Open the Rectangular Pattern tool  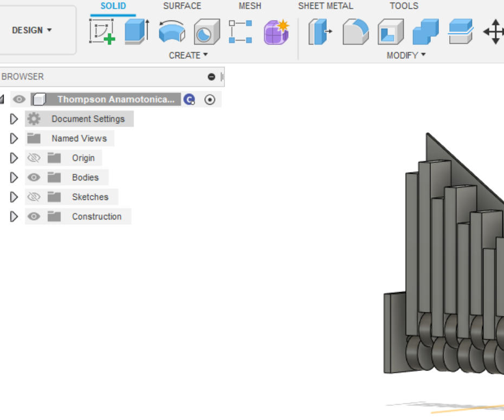click(241, 31)
